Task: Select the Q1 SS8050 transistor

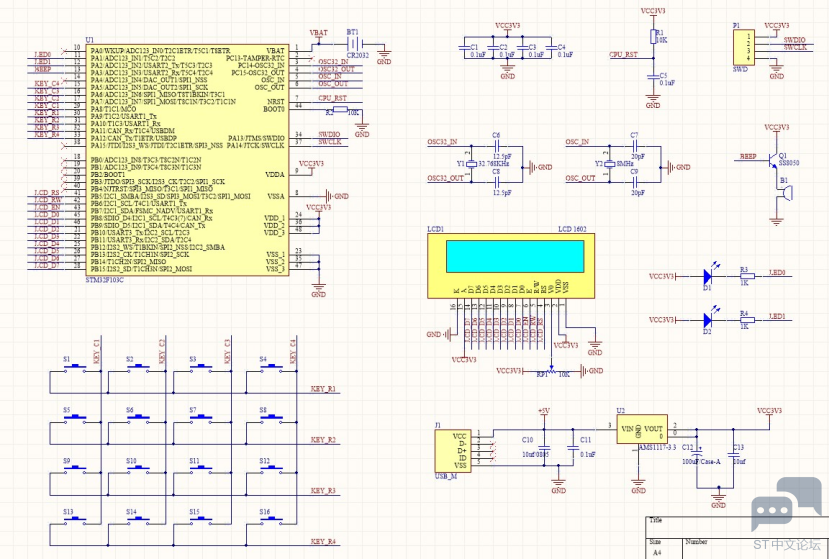Action: [772, 160]
